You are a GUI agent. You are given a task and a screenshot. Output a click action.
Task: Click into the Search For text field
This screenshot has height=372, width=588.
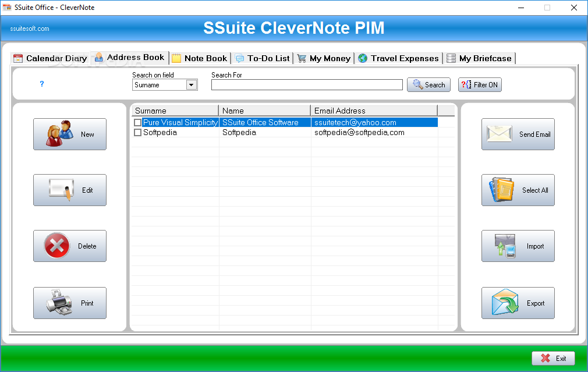point(307,85)
